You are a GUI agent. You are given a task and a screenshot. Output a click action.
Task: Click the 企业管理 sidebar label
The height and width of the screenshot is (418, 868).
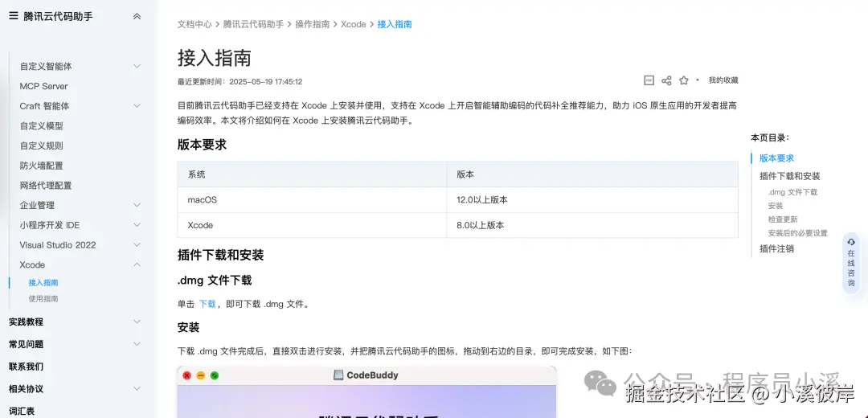coord(37,206)
